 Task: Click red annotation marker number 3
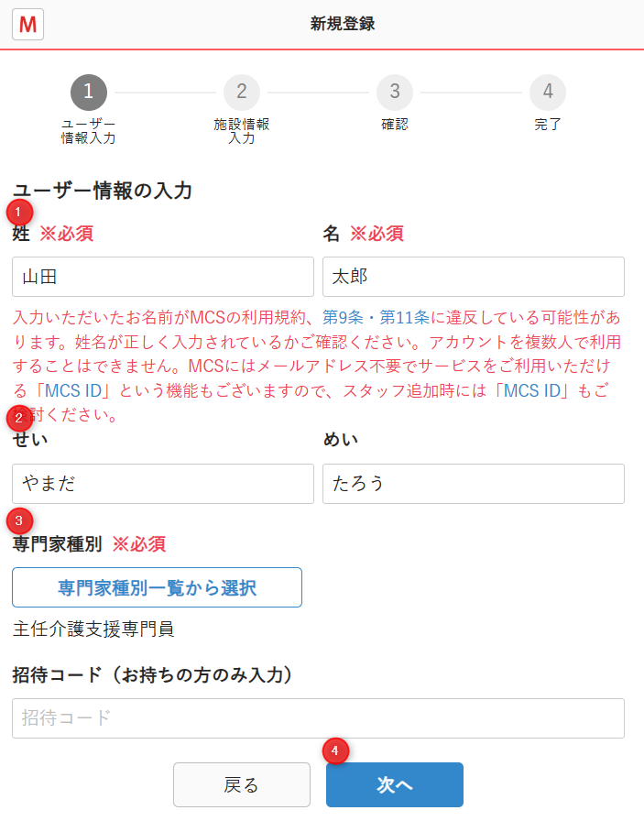(19, 521)
